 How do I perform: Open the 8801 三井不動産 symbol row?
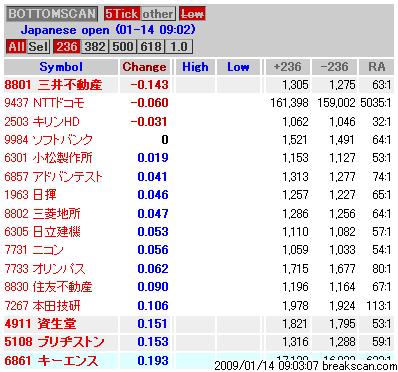pyautogui.click(x=199, y=85)
